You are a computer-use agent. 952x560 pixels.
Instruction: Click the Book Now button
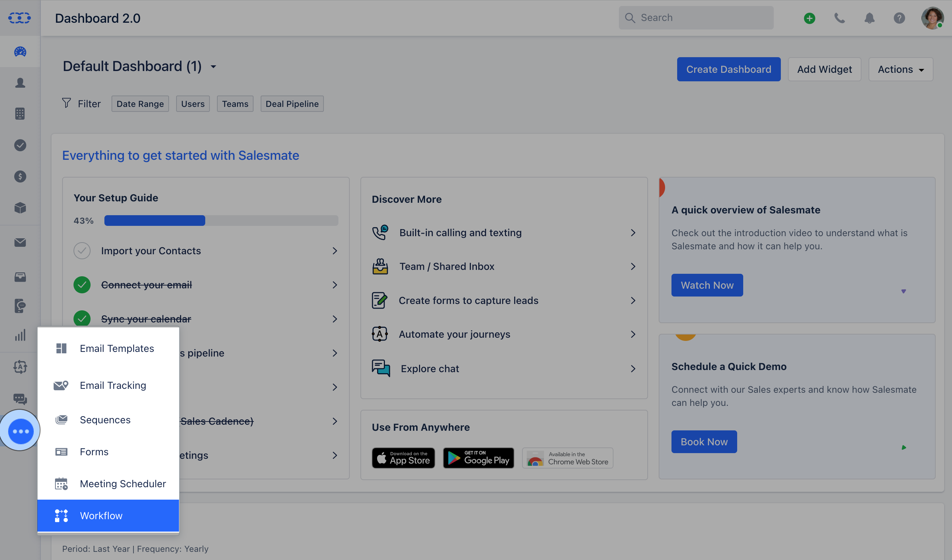(x=704, y=441)
